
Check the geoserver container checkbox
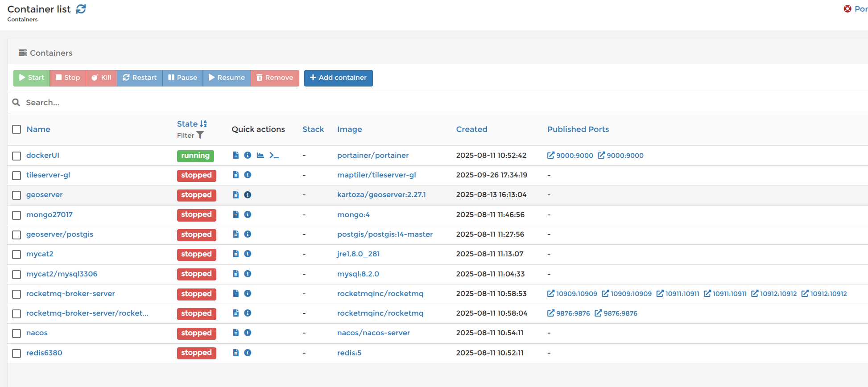click(17, 195)
